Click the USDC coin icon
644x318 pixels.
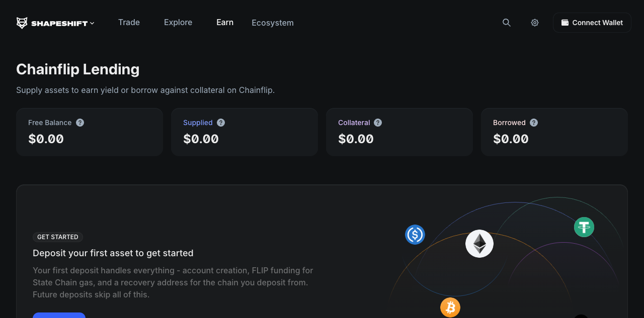pyautogui.click(x=415, y=235)
